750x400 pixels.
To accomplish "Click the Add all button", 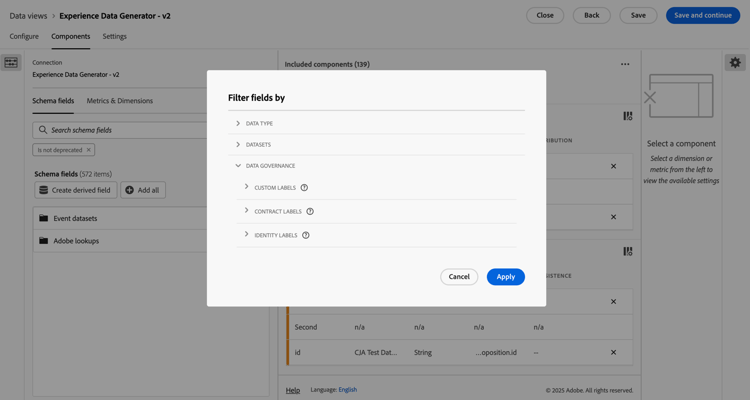I will tap(143, 190).
